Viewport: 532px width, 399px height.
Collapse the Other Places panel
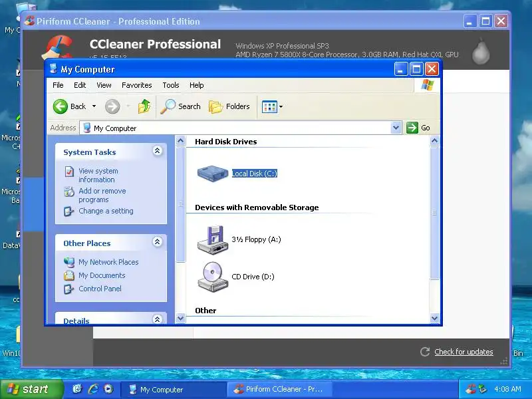[x=157, y=242]
